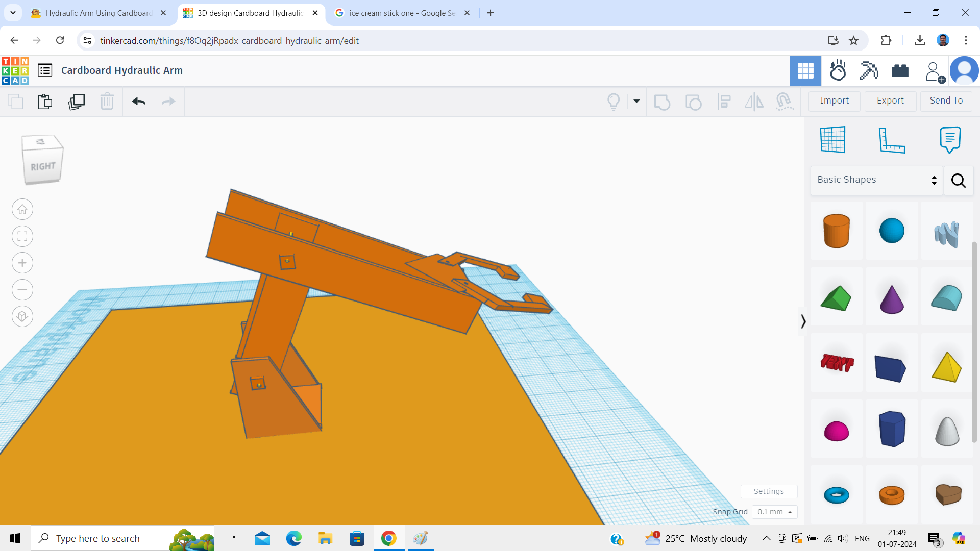Click the Mirror tool icon
980x551 pixels.
754,102
